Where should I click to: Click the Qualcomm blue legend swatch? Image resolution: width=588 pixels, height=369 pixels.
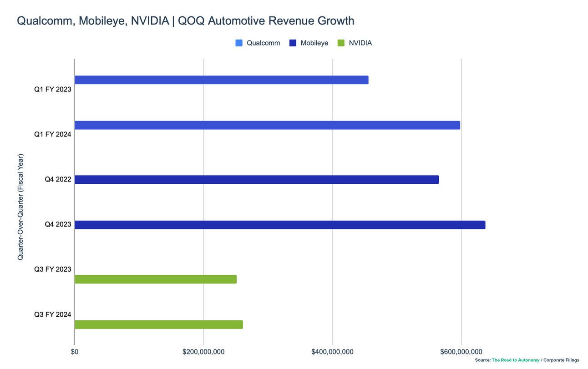239,43
